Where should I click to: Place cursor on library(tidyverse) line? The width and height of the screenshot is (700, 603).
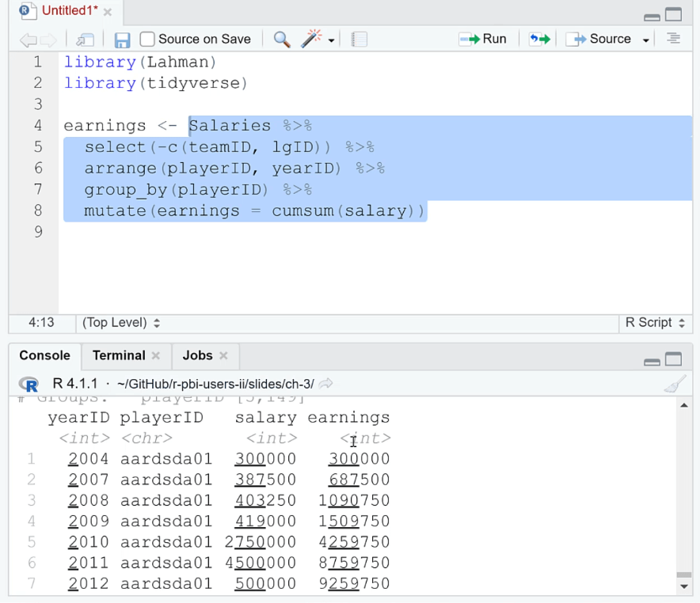156,83
